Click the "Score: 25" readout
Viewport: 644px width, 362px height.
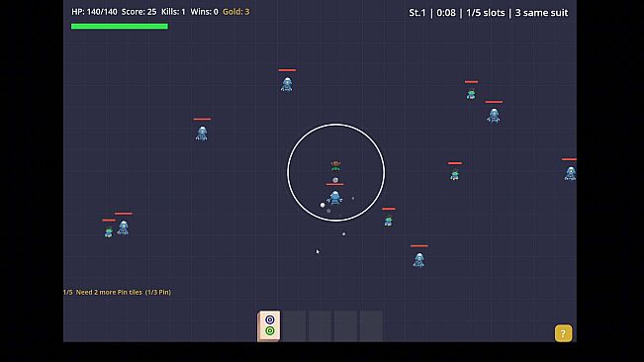click(x=138, y=12)
